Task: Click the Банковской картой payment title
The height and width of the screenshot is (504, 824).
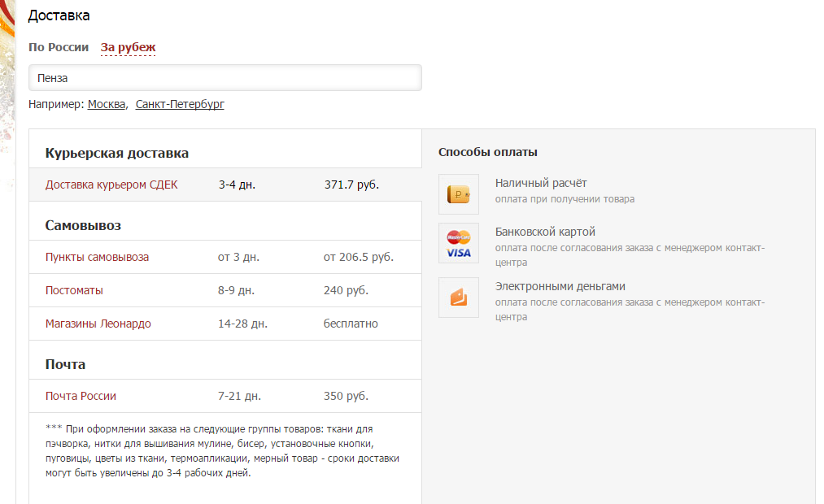Action: click(x=545, y=232)
